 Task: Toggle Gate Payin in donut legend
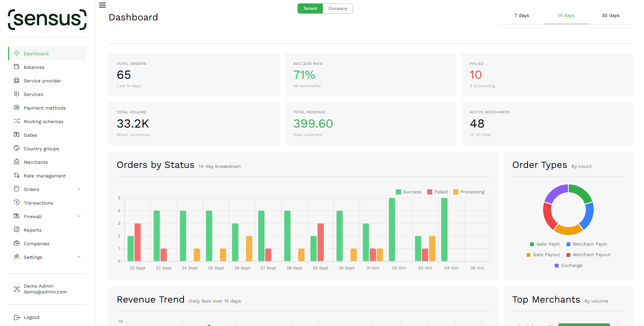click(545, 244)
